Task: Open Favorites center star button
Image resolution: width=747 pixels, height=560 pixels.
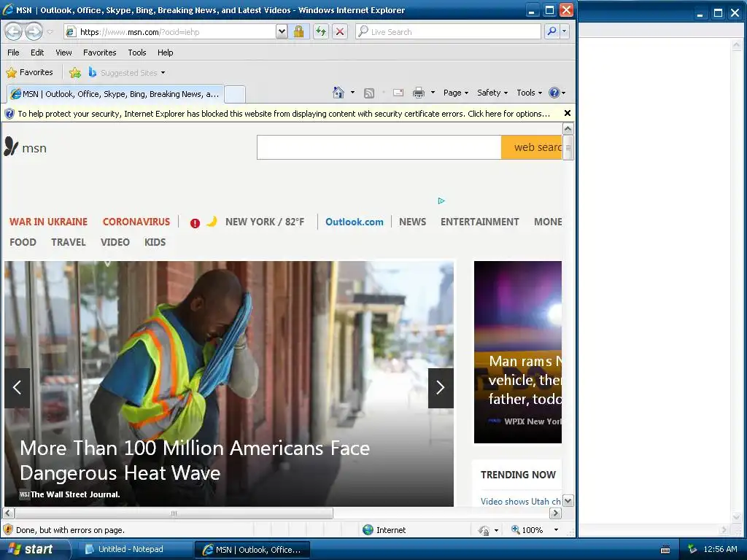Action: tap(29, 72)
